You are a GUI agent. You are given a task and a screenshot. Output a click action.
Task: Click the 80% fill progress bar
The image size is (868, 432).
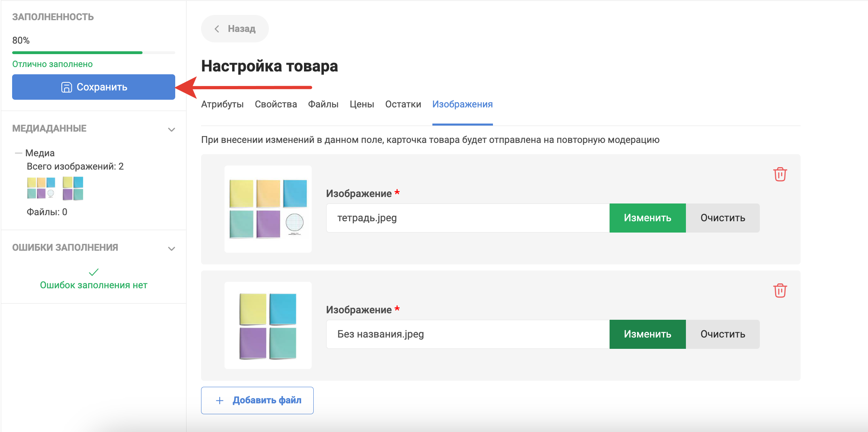point(93,52)
